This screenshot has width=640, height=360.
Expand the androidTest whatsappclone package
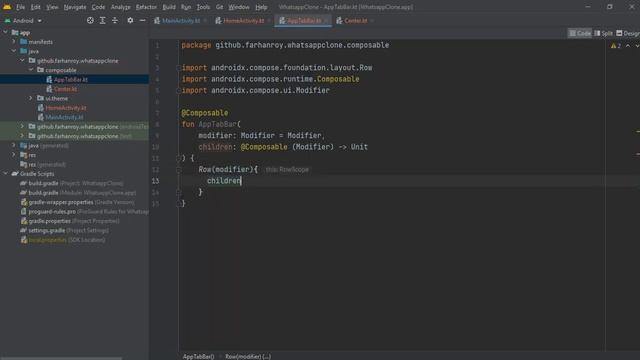(22, 127)
